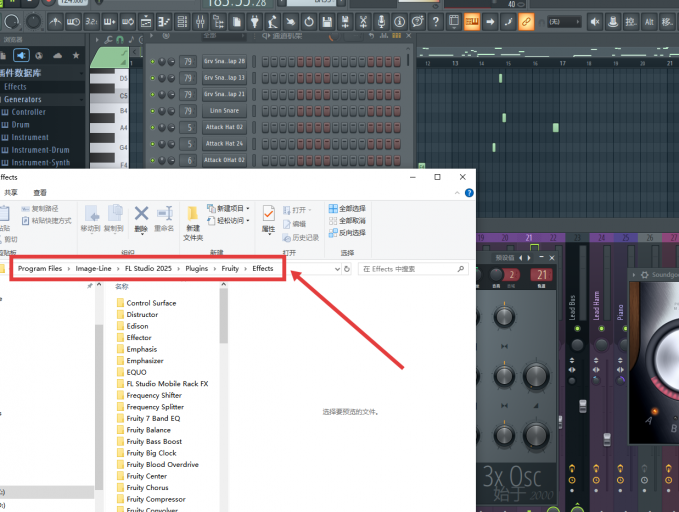679x512 pixels.
Task: Select Effects in the plugin database browser
Action: click(x=16, y=87)
